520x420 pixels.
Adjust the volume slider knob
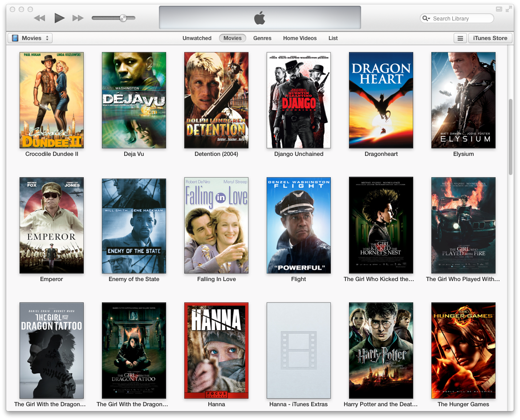click(x=123, y=18)
